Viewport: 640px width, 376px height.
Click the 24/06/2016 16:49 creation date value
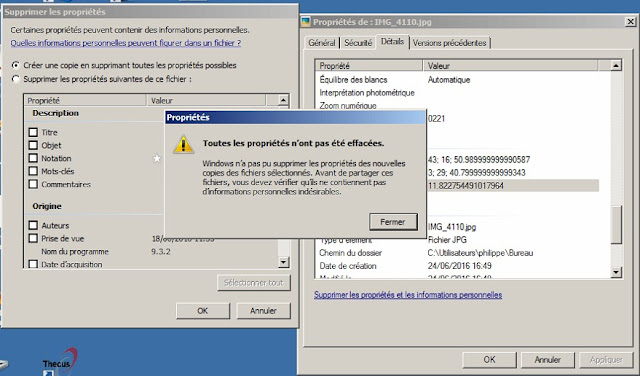click(x=460, y=266)
